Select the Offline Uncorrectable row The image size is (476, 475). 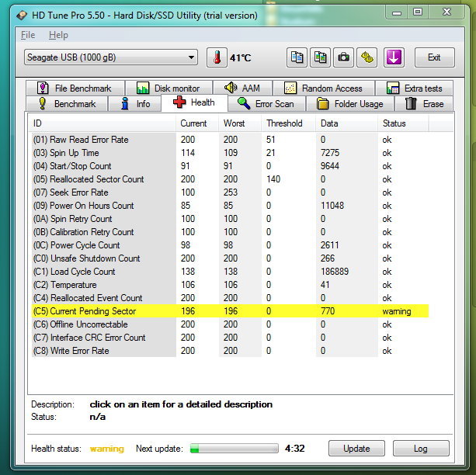[230, 324]
